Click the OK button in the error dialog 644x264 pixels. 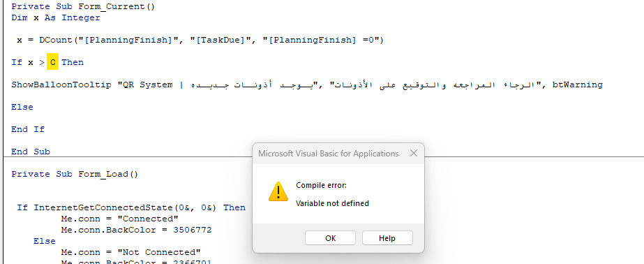pyautogui.click(x=330, y=238)
